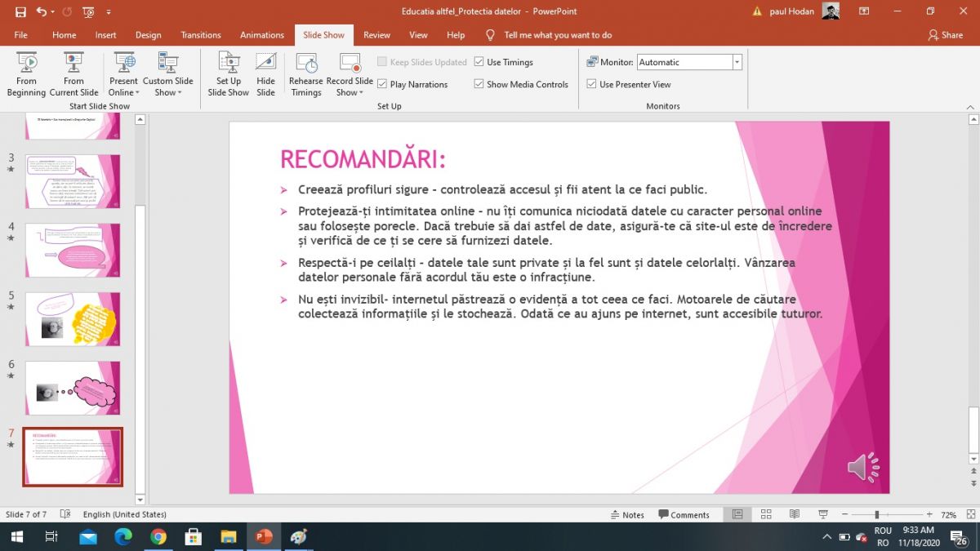The image size is (980, 551).
Task: Switch to Reading View in status bar
Action: [x=794, y=514]
